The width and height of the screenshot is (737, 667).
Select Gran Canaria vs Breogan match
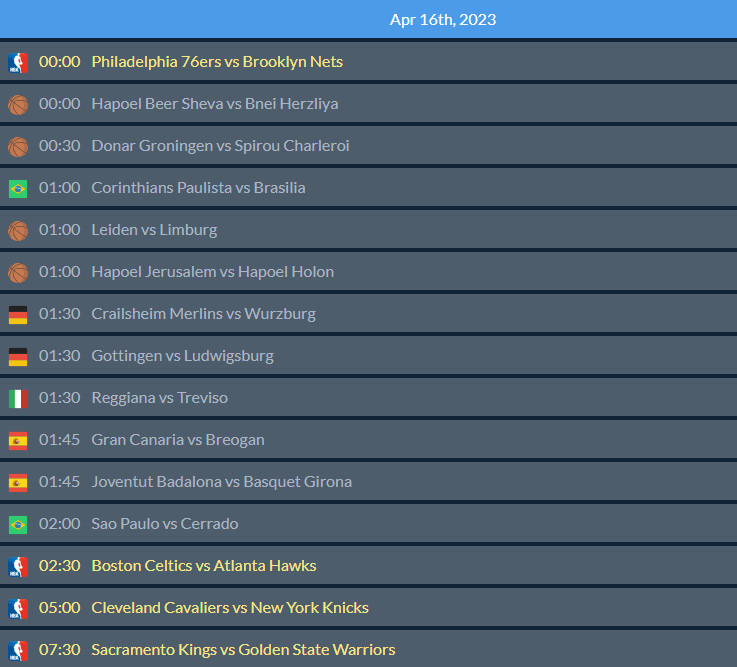[178, 439]
